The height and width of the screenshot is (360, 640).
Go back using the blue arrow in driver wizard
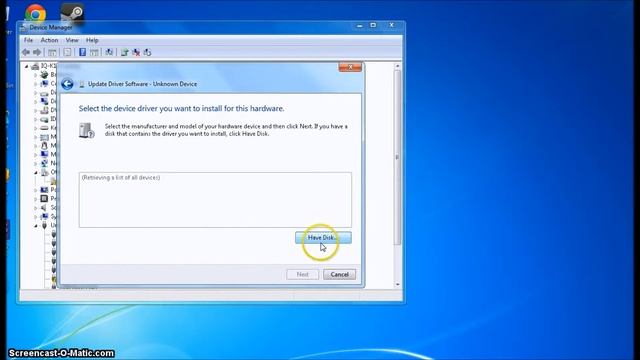tap(67, 84)
